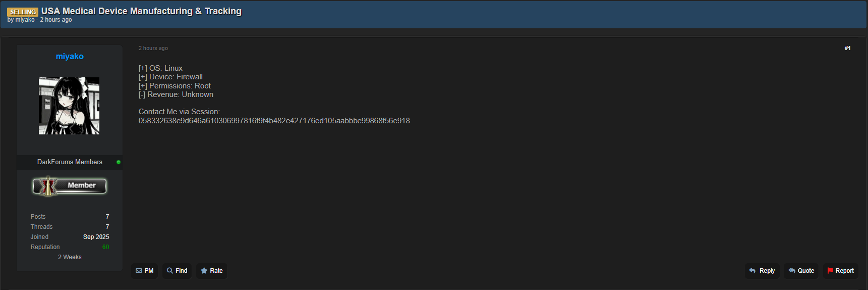Open the post #1 permalink
The width and height of the screenshot is (868, 290).
[x=847, y=49]
